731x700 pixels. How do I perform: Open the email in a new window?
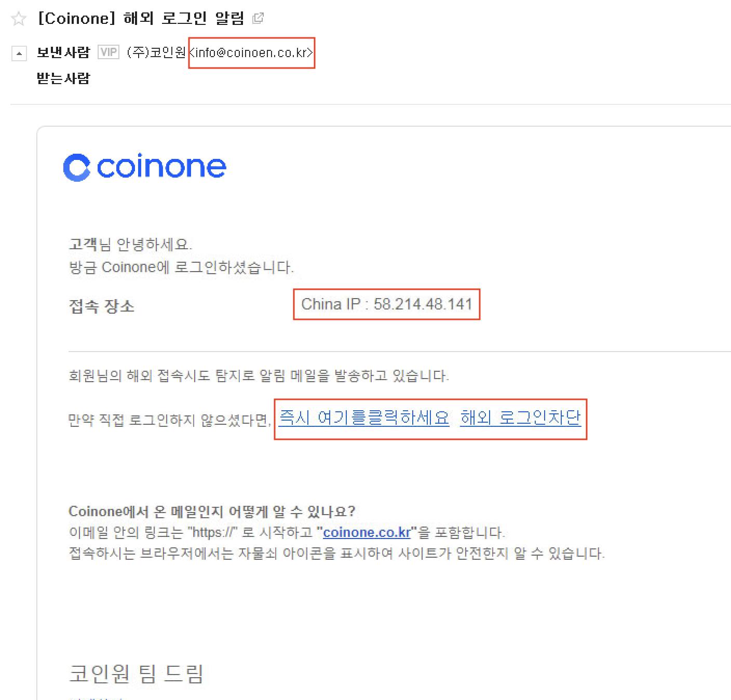tap(258, 19)
